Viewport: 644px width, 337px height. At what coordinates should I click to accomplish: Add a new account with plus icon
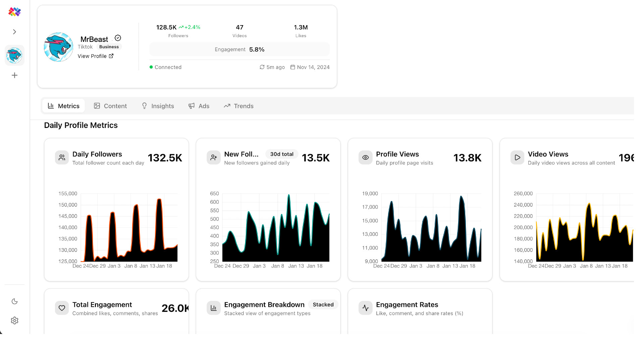(x=14, y=75)
